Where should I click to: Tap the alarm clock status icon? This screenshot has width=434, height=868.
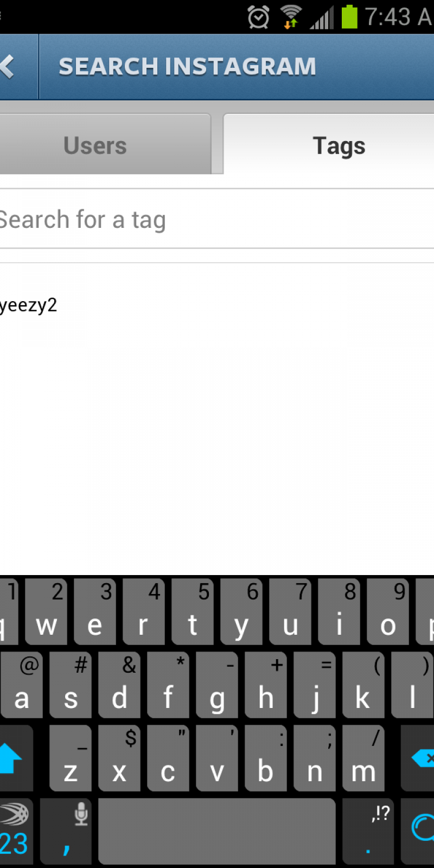coord(259,17)
